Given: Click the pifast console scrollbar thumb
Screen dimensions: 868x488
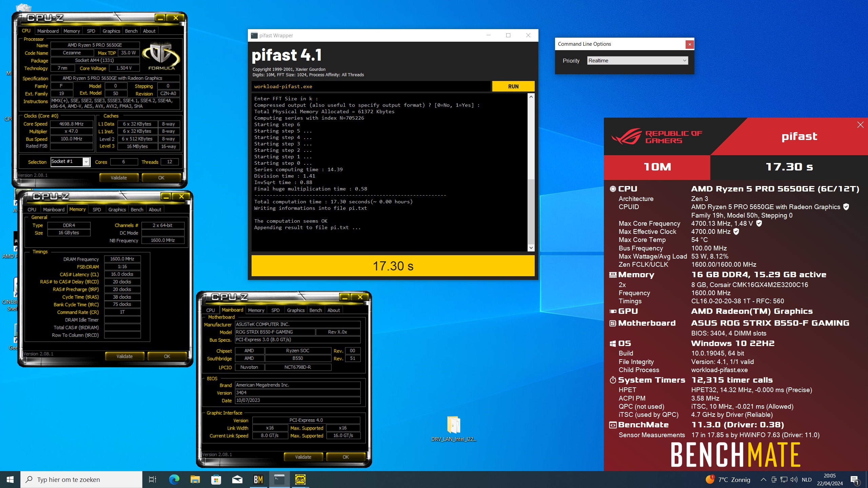Looking at the screenshot, I should [x=531, y=211].
